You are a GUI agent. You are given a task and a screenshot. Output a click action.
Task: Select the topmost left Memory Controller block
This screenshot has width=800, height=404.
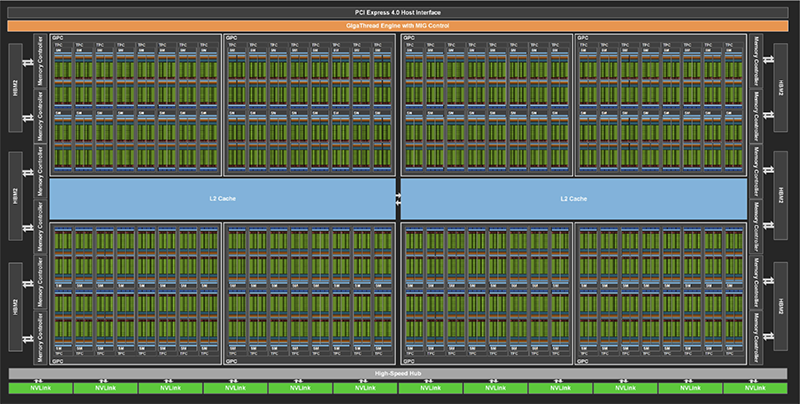tap(41, 58)
